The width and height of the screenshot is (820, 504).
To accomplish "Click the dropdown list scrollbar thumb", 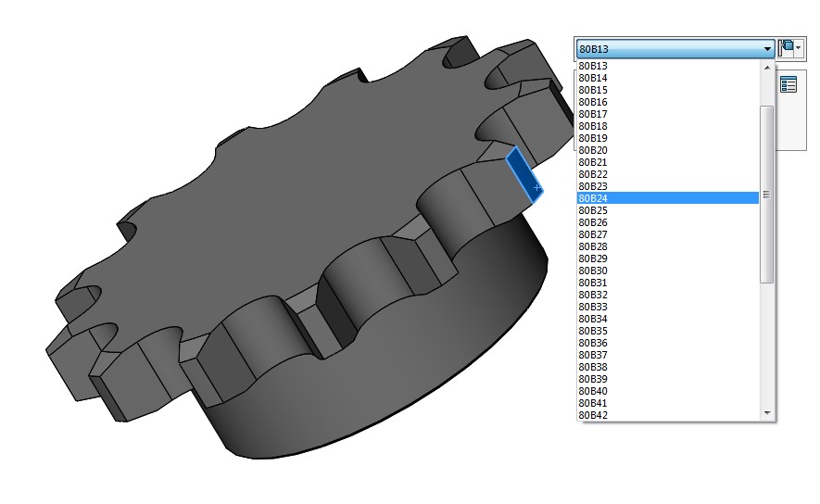I will coord(766,195).
